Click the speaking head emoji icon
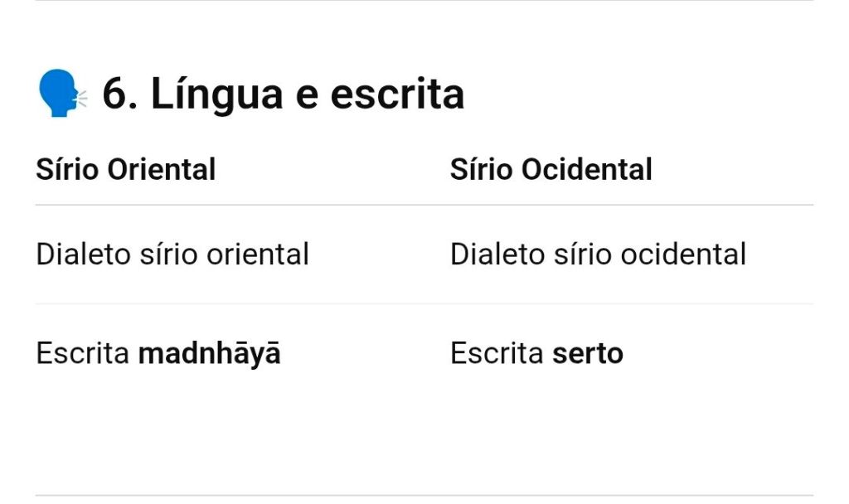Image resolution: width=849 pixels, height=504 pixels. (x=61, y=94)
